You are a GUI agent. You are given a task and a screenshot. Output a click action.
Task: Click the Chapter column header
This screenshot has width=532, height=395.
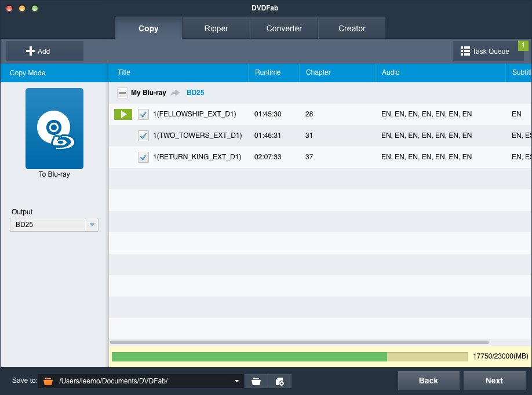click(x=338, y=72)
